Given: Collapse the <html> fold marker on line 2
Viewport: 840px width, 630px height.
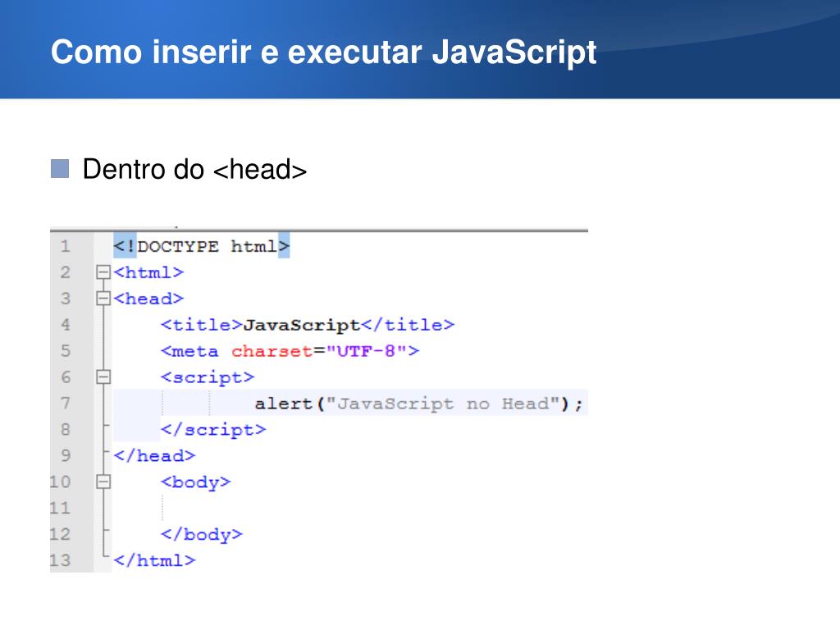Looking at the screenshot, I should click(103, 272).
